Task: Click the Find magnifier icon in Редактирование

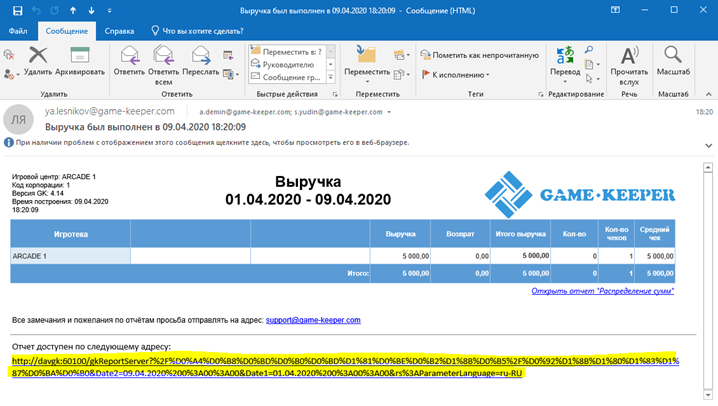Action: point(589,49)
